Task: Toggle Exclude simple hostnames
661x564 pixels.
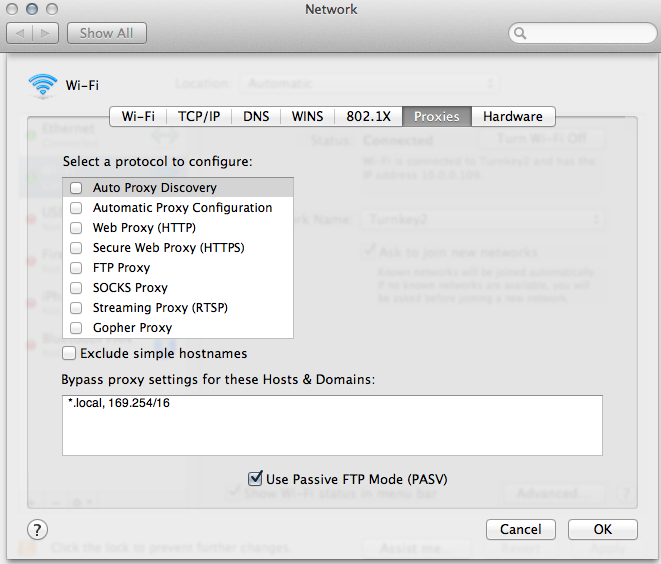Action: tap(69, 353)
